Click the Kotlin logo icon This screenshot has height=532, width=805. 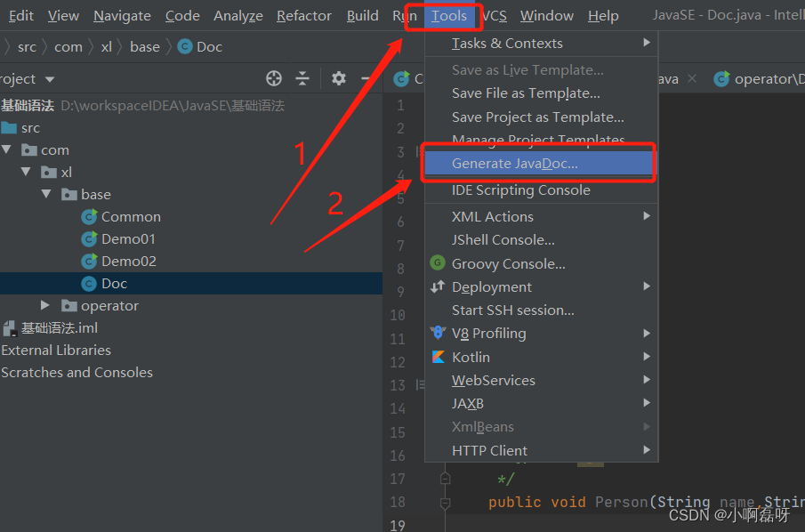point(438,357)
